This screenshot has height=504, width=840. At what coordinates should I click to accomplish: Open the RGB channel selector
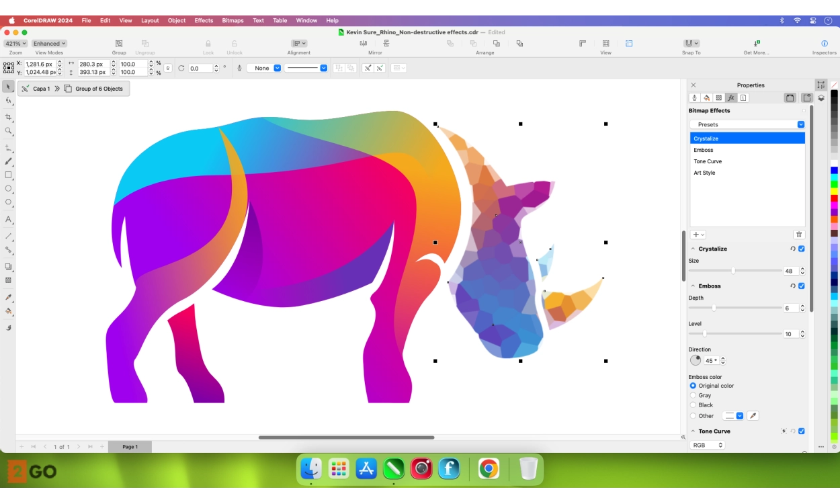(707, 444)
